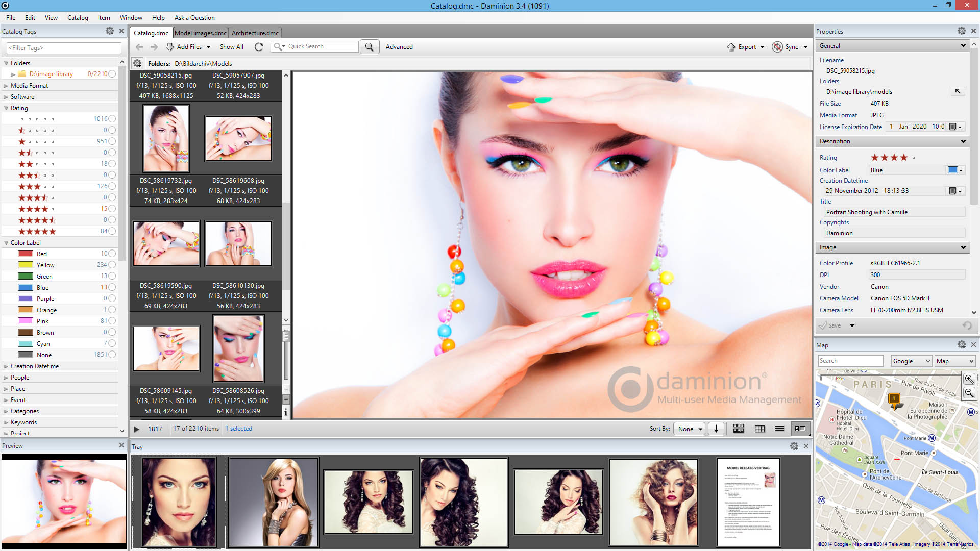Open the Catalog menu
The height and width of the screenshot is (551, 980).
click(78, 18)
